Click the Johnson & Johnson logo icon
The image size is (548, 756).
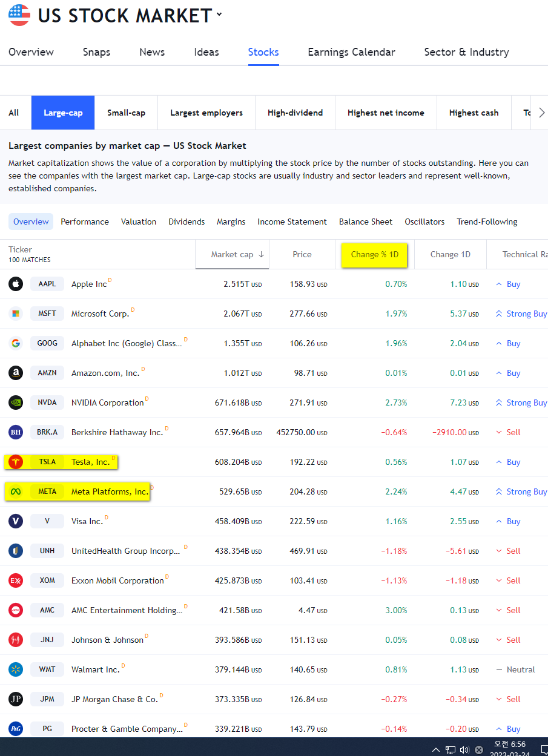click(16, 640)
